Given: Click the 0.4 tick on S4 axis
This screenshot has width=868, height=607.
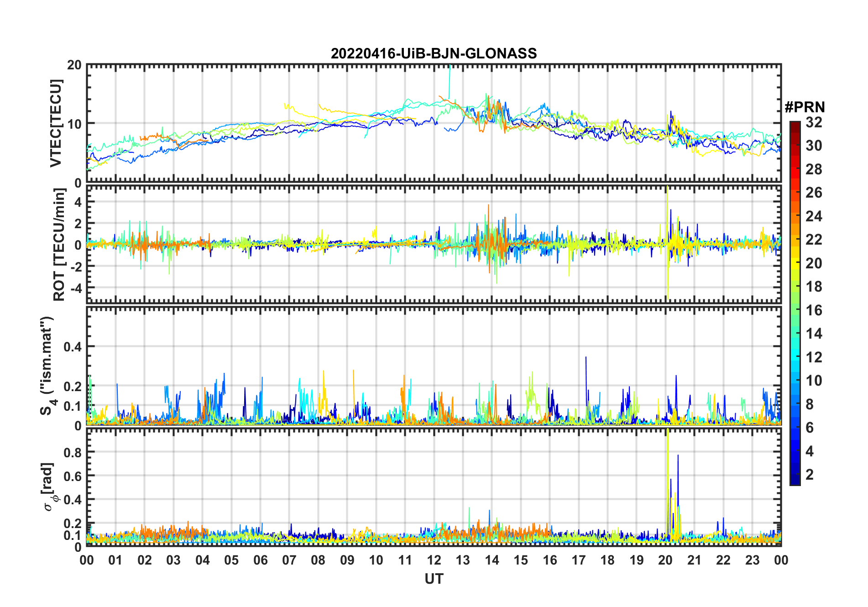Looking at the screenshot, I should 73,347.
